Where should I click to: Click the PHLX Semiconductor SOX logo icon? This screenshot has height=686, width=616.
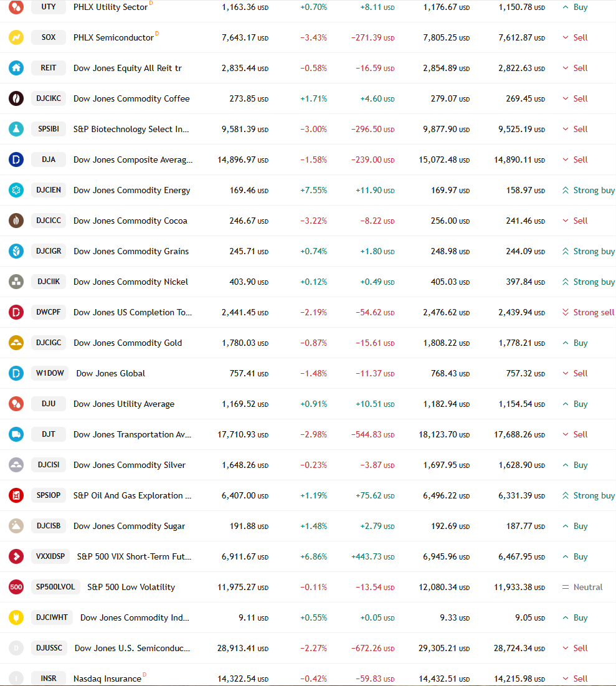tap(16, 37)
